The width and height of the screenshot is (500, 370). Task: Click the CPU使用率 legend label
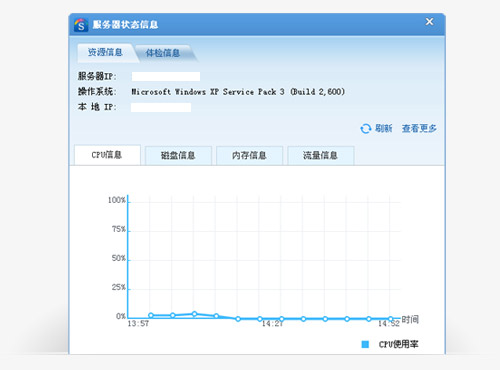[x=398, y=344]
